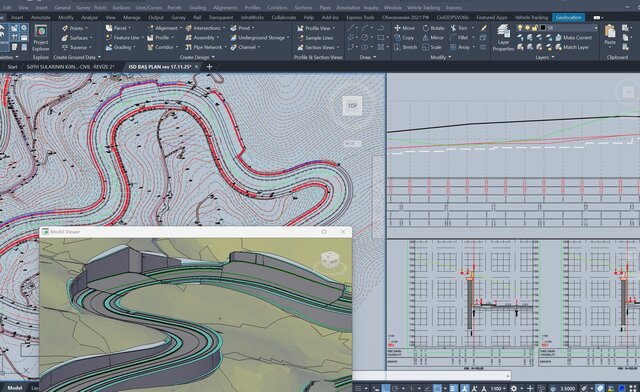Viewport: 640px width, 392px height.
Task: Click the Sample Lines tool
Action: 315,38
